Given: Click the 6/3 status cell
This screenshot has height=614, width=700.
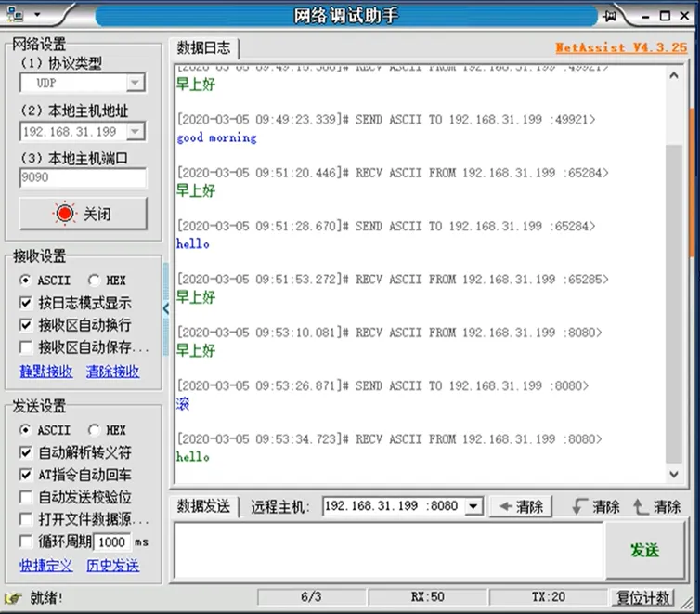Looking at the screenshot, I should pyautogui.click(x=311, y=597).
